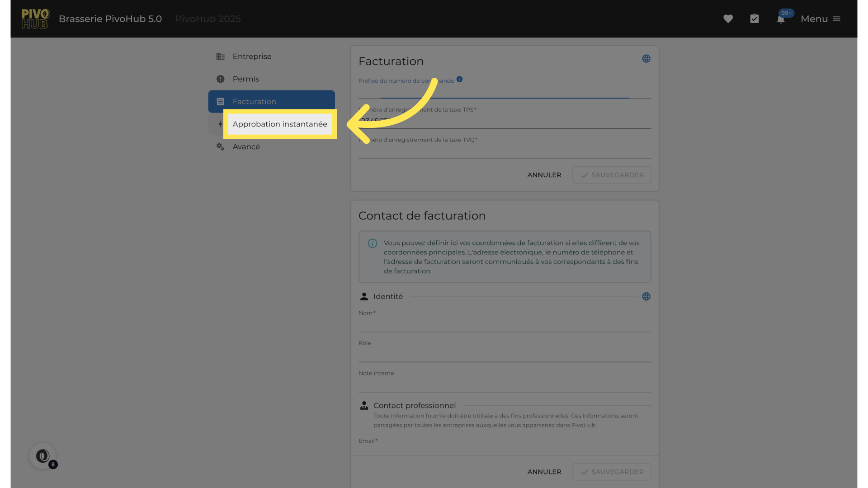868x488 pixels.
Task: Click PivoHub 2025 header link
Action: (208, 19)
